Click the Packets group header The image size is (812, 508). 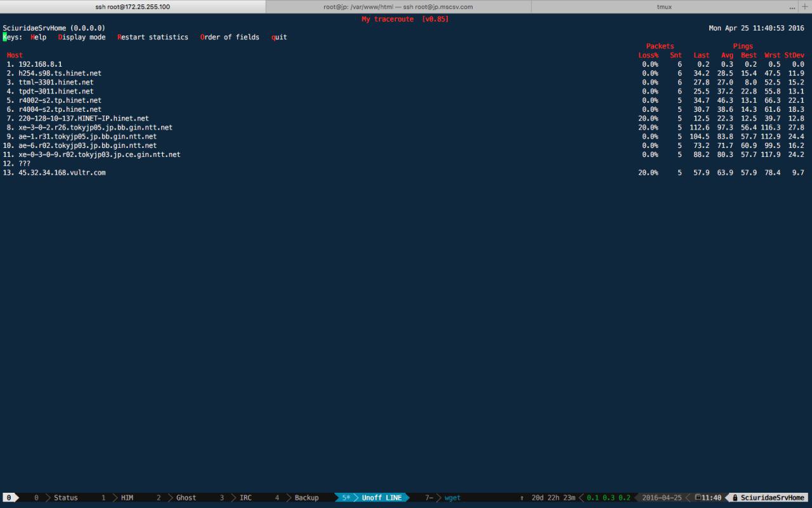tap(660, 46)
